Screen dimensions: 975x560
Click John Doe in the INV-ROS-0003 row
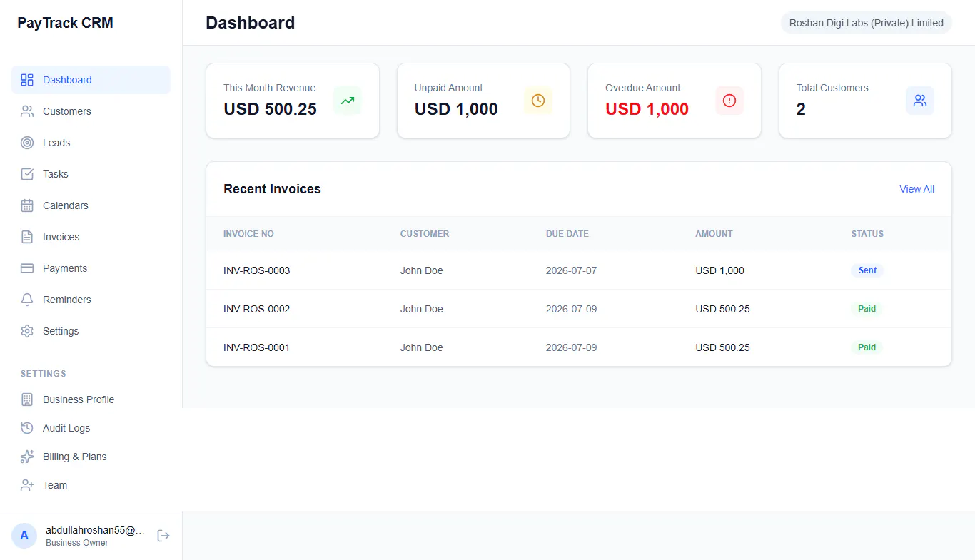click(421, 270)
